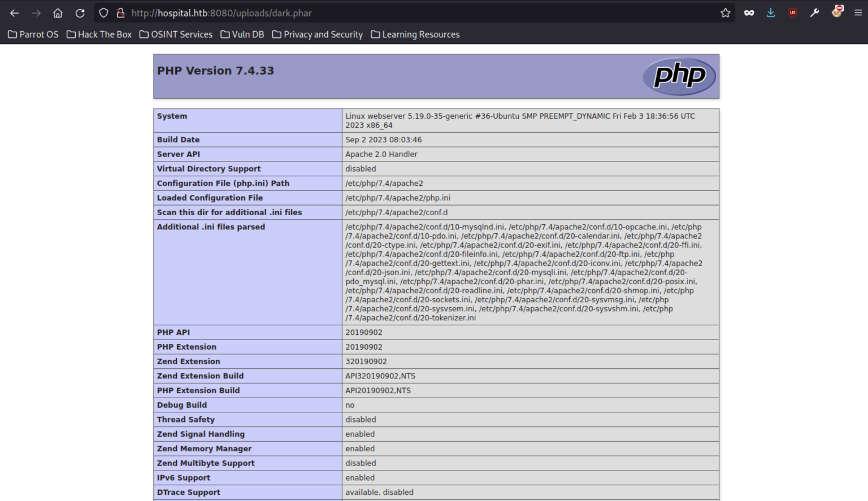868x501 pixels.
Task: Open the Parrot OS bookmarks folder
Action: tap(33, 34)
